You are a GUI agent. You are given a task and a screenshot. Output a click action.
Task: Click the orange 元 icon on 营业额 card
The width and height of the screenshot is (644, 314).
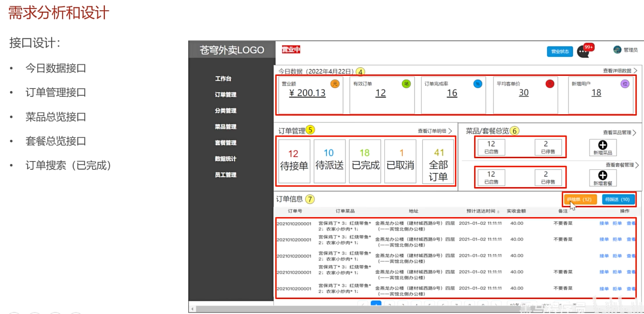335,84
